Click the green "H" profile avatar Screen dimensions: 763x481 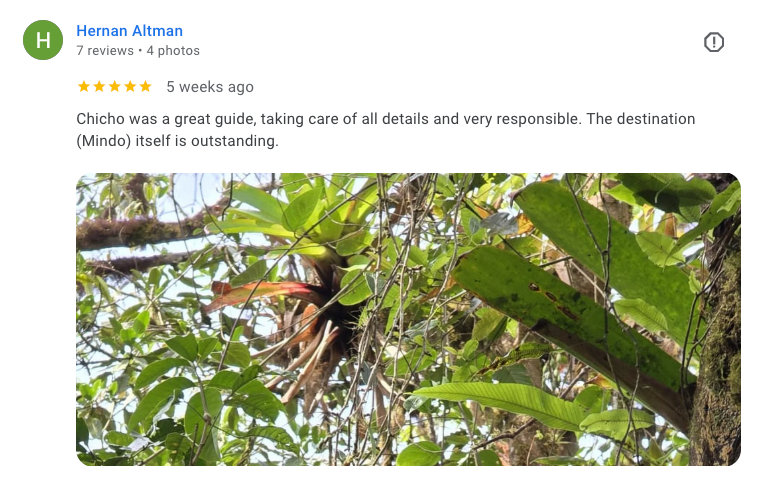43,40
